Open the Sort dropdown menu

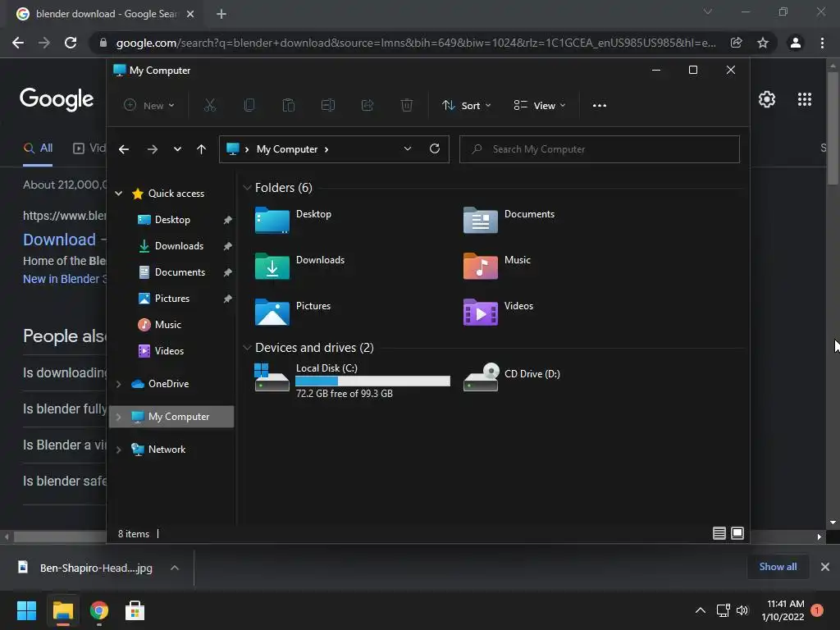coord(466,106)
